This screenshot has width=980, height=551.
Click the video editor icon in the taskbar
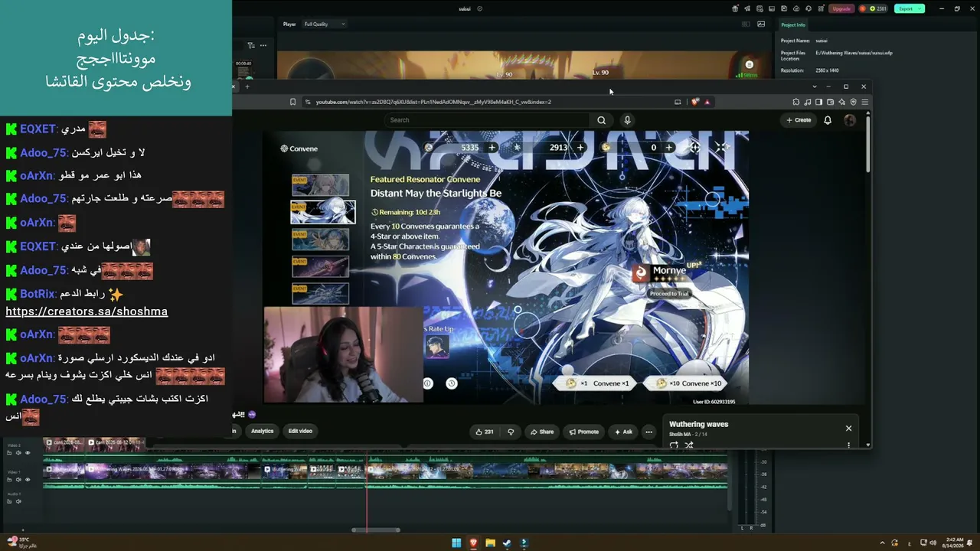pos(524,543)
